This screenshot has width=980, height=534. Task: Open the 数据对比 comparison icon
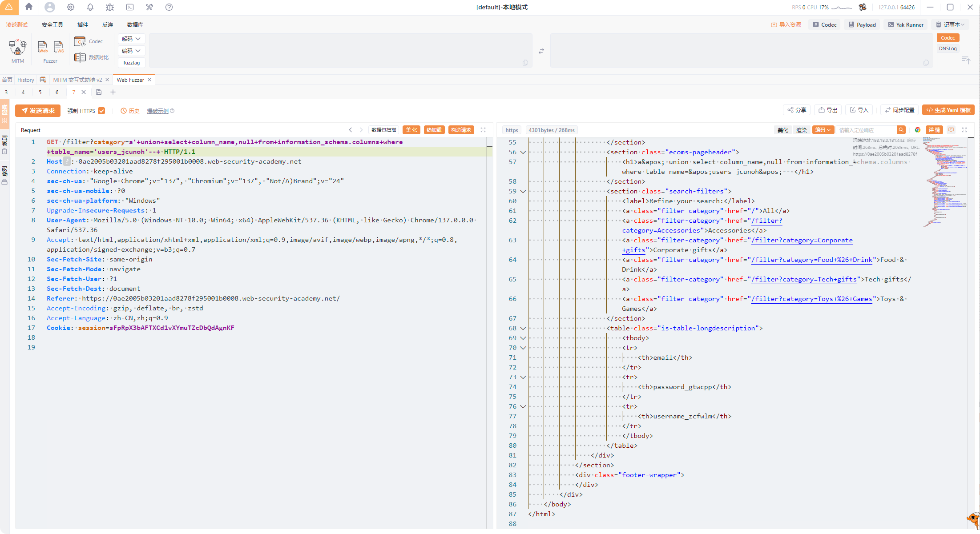(x=80, y=57)
